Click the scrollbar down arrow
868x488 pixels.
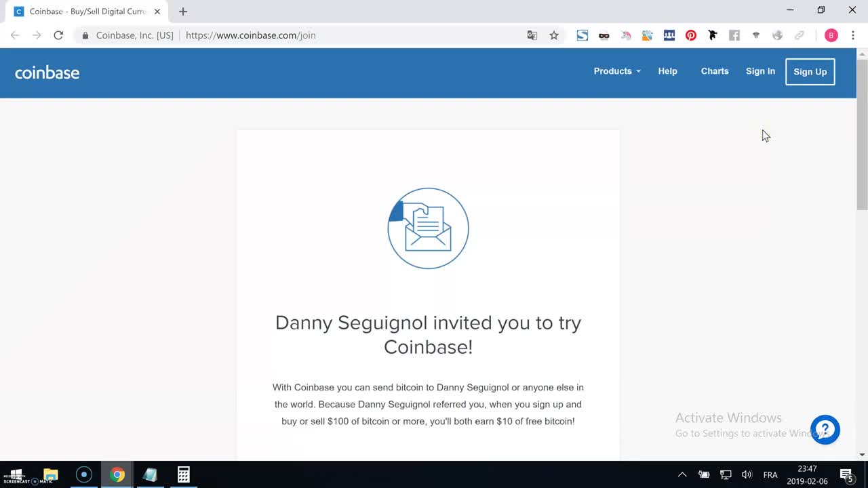(862, 455)
